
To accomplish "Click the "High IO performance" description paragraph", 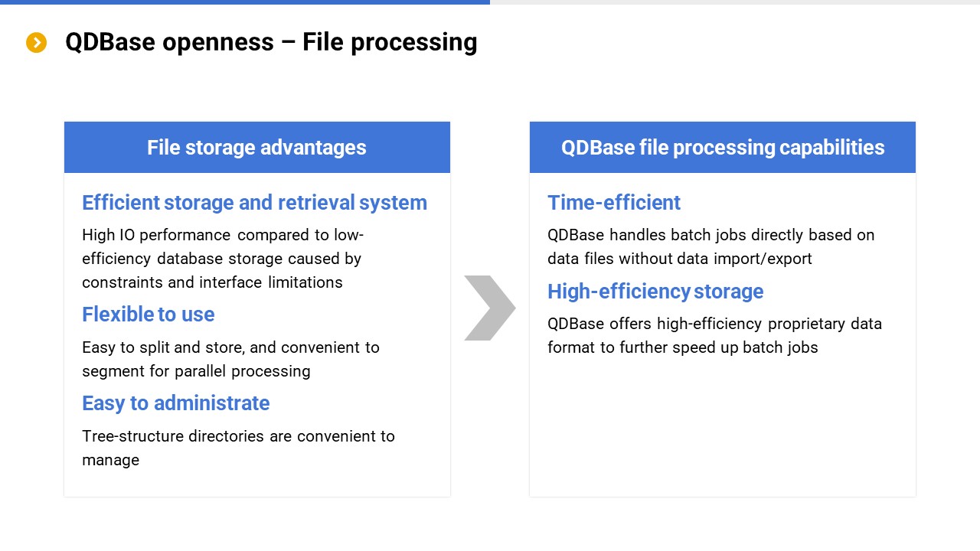I will click(222, 259).
